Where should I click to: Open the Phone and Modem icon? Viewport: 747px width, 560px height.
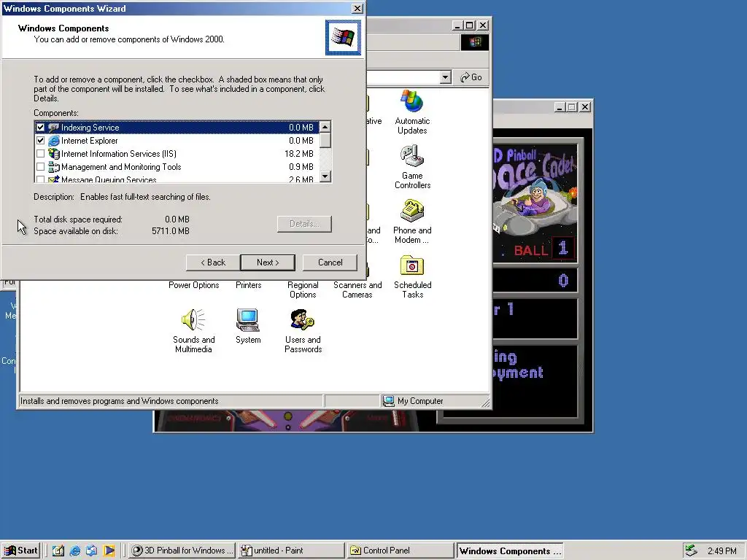412,211
